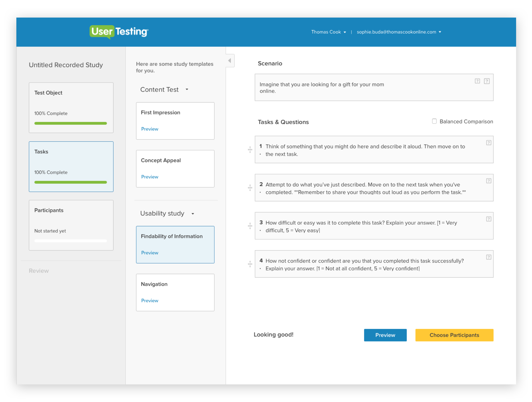Preview the First Impression template
Viewport: 532px width, 402px height.
150,129
